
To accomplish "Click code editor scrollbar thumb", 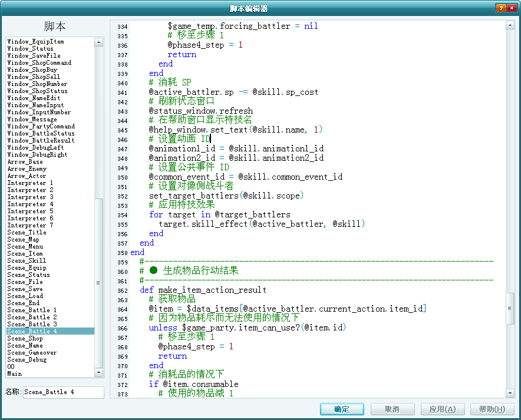I will (x=510, y=309).
